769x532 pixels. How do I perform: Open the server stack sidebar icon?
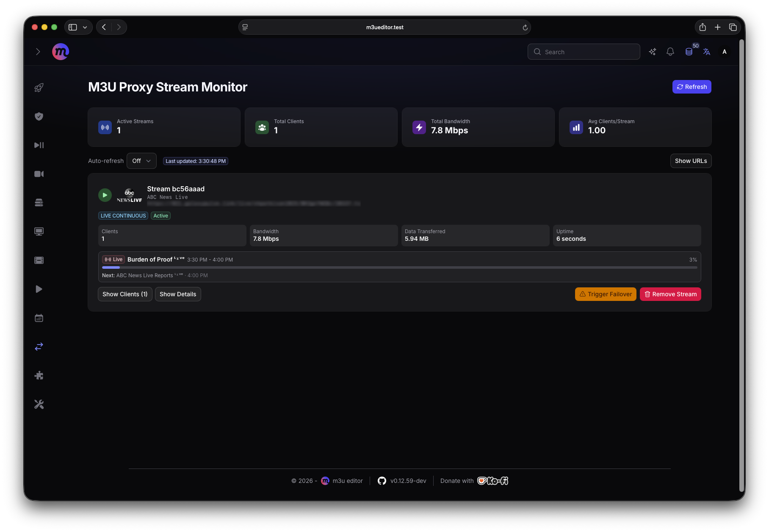pos(39,203)
